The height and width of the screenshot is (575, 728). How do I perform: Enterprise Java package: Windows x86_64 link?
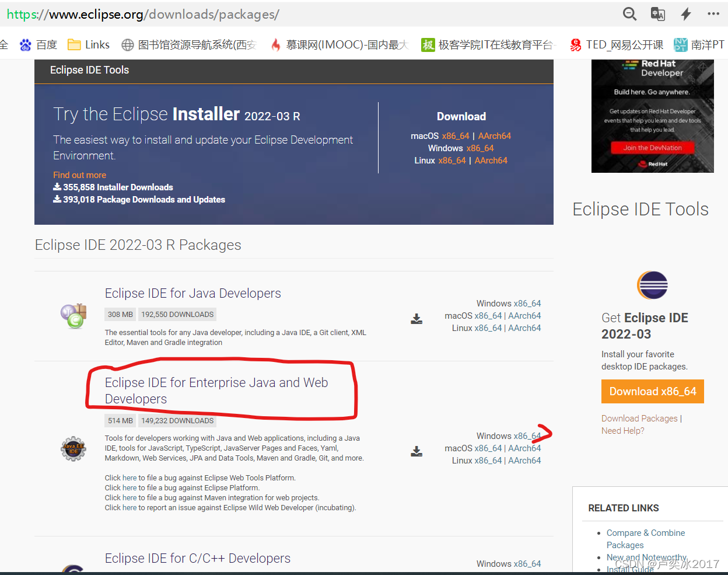click(527, 436)
